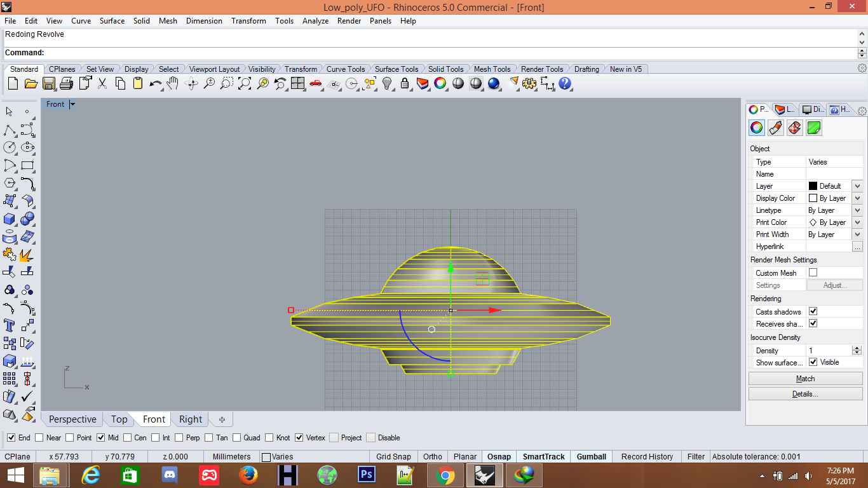Click the Hyperlink ellipsis button
This screenshot has height=488, width=868.
click(x=857, y=247)
